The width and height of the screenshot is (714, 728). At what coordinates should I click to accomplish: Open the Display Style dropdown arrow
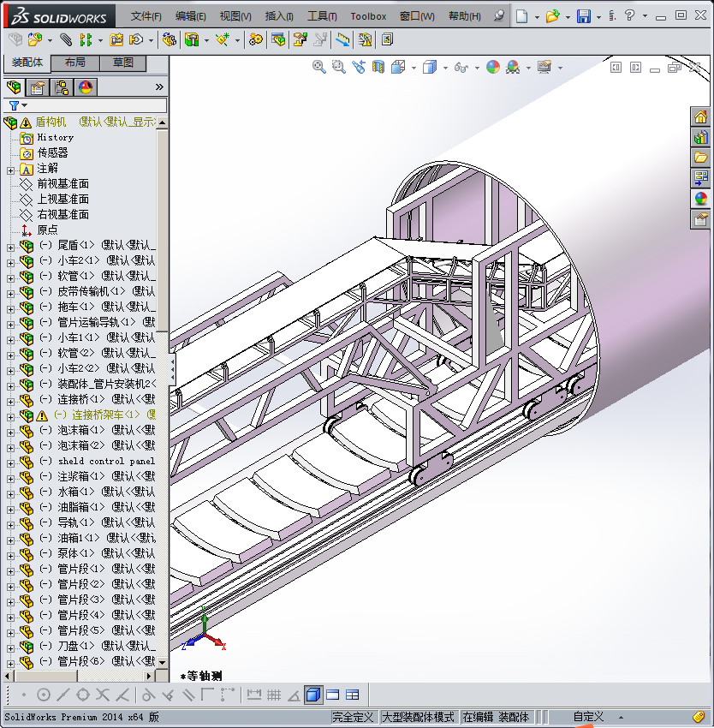445,68
